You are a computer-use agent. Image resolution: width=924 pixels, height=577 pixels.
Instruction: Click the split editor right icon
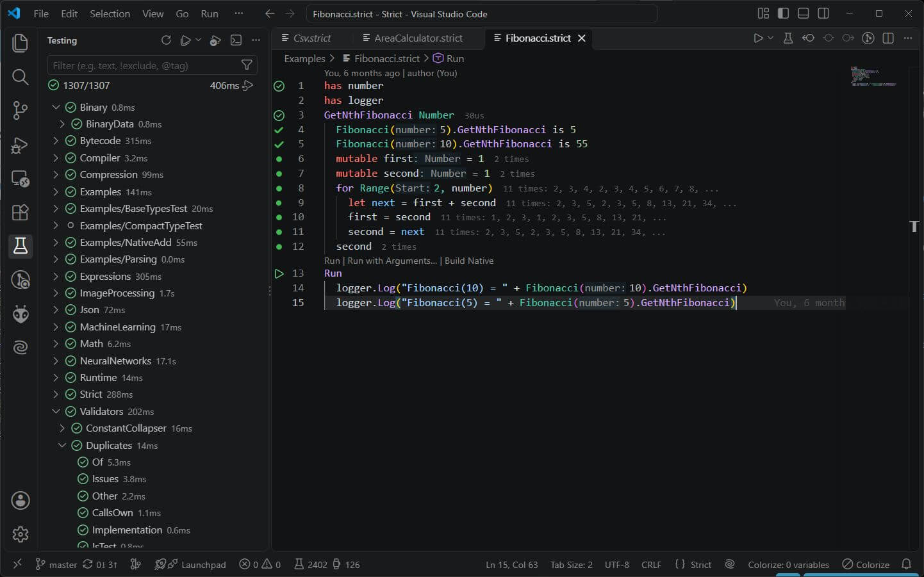click(888, 38)
